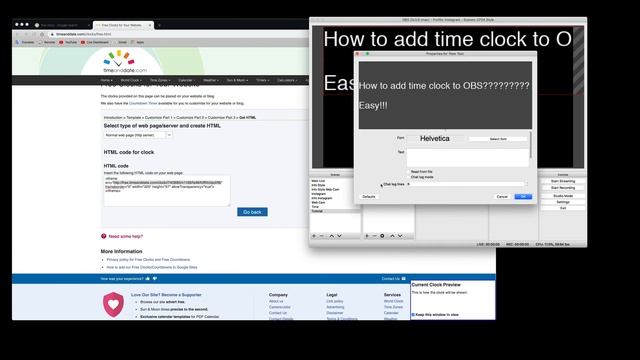Click OK in the Properties dialog
This screenshot has height=360, width=640.
(x=523, y=197)
